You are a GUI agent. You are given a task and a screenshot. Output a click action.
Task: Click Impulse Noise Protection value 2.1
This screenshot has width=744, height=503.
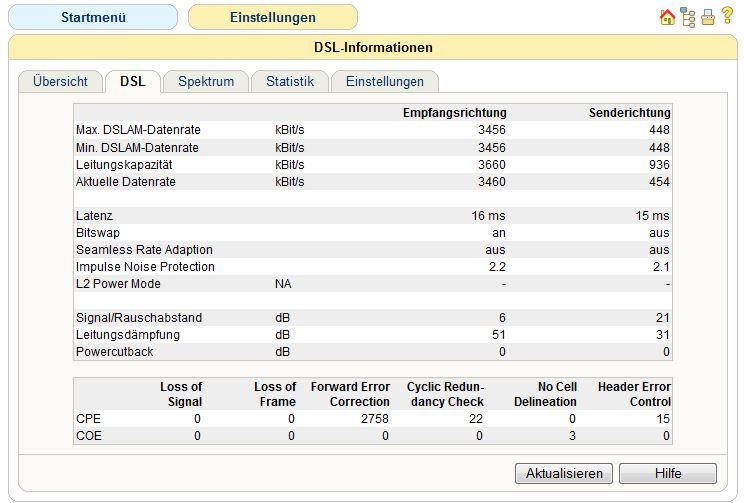point(661,267)
